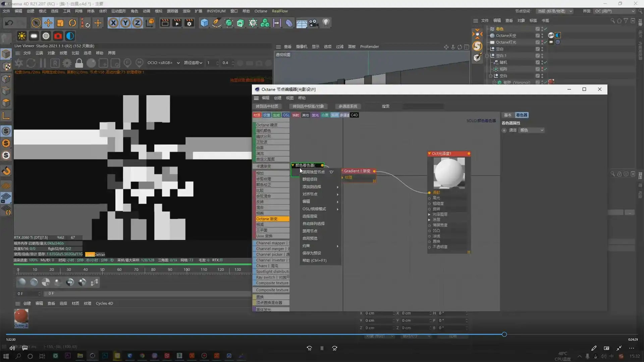
Task: Open the OCIO sRGB dropdown in Live Viewer
Action: point(163,63)
